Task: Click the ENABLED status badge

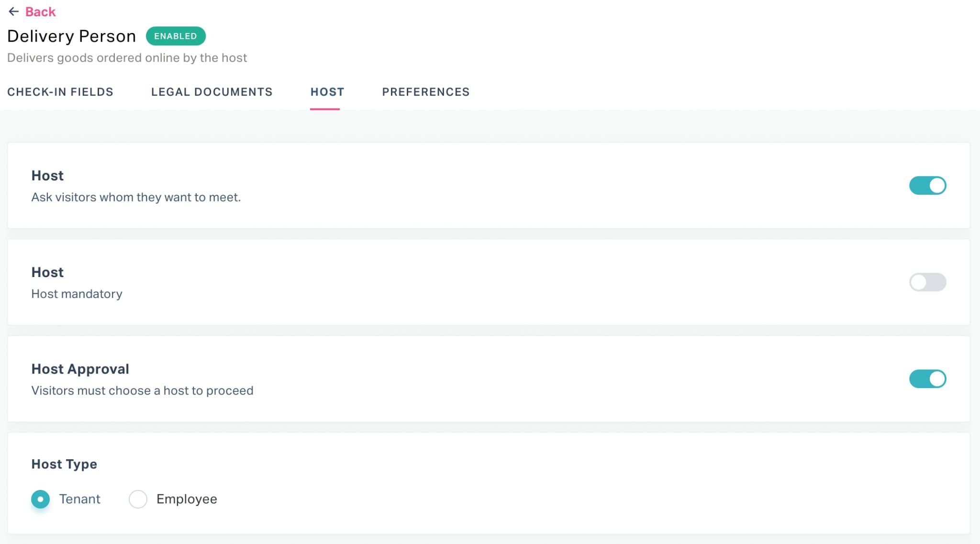Action: (x=176, y=36)
